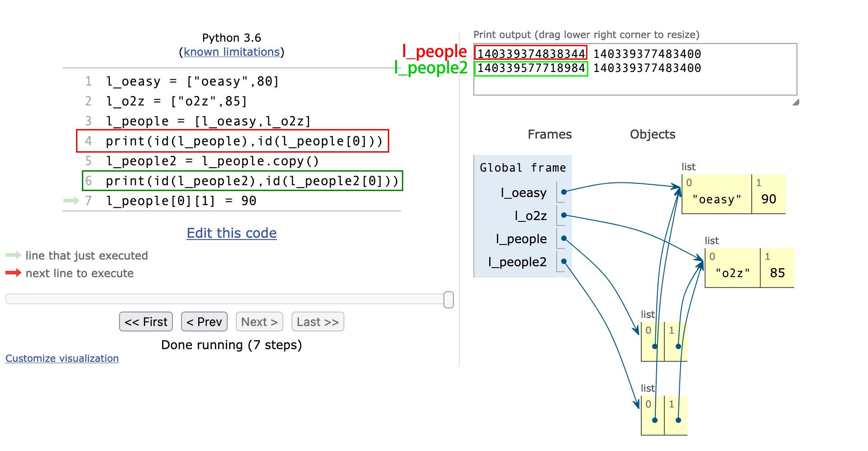Click the "o2z" string list cell

(x=733, y=268)
